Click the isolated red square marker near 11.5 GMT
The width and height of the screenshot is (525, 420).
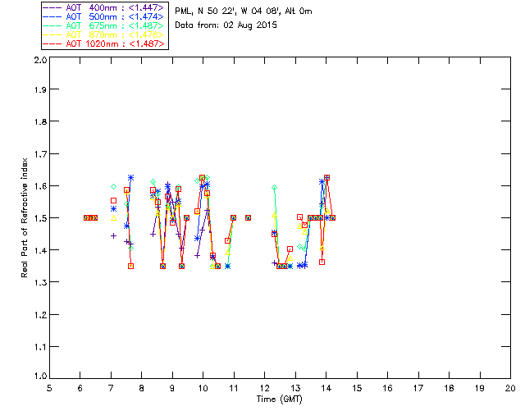tap(248, 217)
